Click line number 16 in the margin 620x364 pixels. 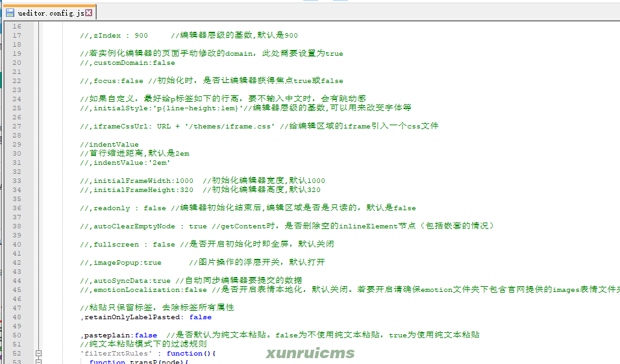[x=17, y=26]
